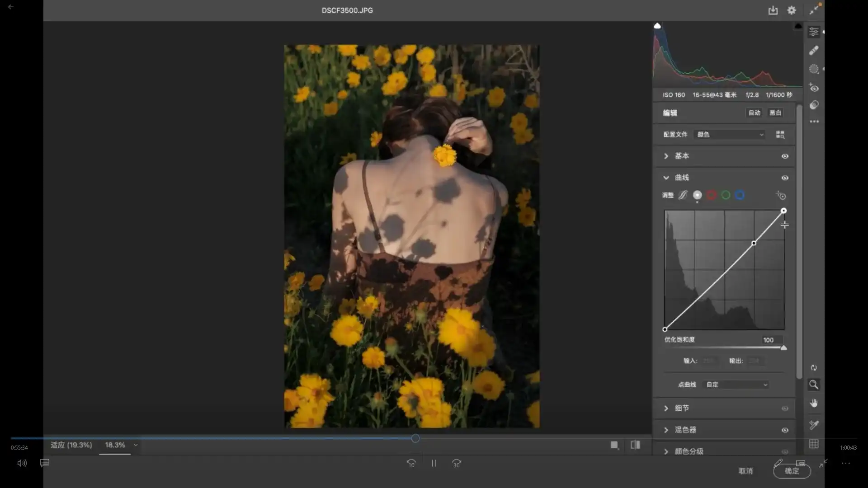The image size is (868, 488).
Task: Toggle visibility eye of 混色器 panel
Action: point(785,430)
